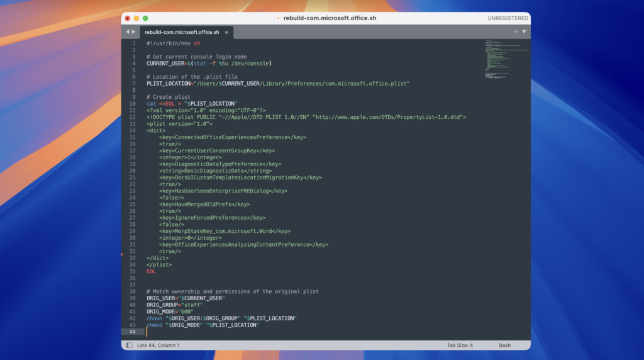Click the unsaved dot on the file tab
Image resolution: width=644 pixels, height=360 pixels.
coord(226,31)
